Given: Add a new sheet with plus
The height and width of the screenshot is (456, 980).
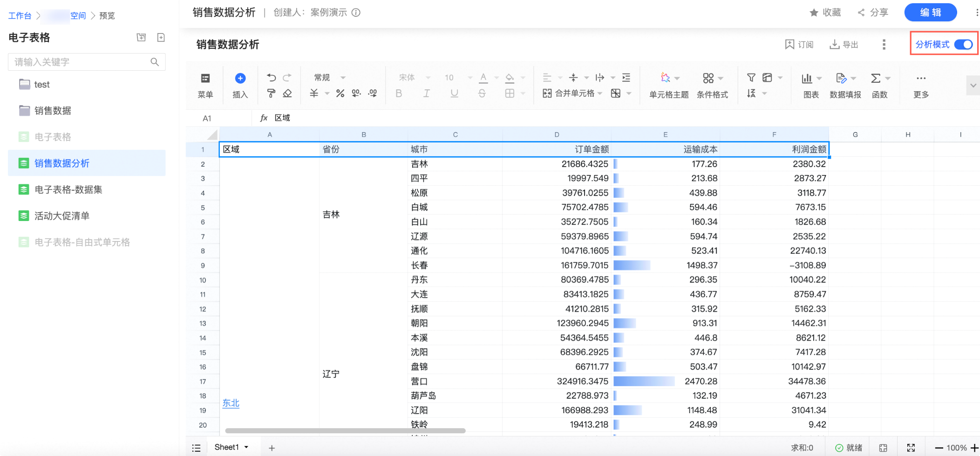Looking at the screenshot, I should click(272, 448).
